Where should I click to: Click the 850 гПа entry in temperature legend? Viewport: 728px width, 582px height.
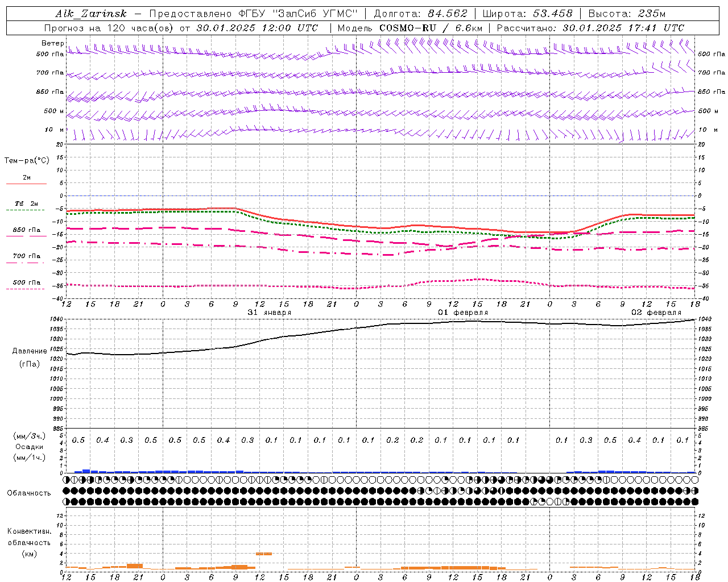[27, 230]
